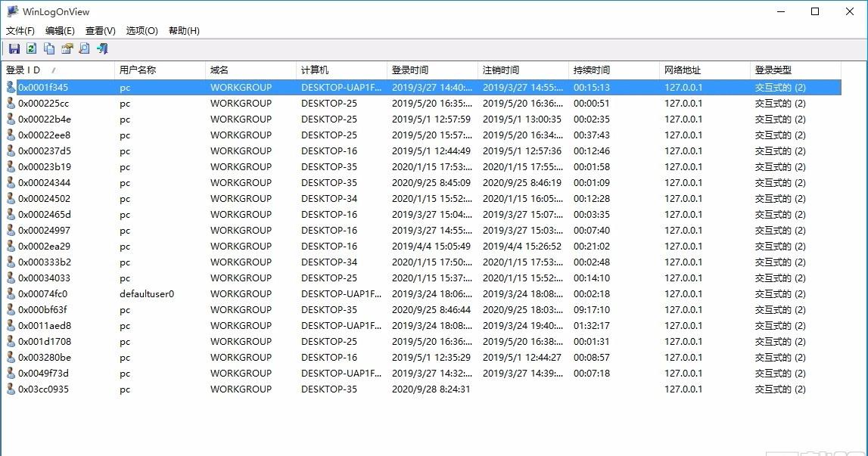868x456 pixels.
Task: Sort by the 用户名称 column header
Action: [x=160, y=70]
